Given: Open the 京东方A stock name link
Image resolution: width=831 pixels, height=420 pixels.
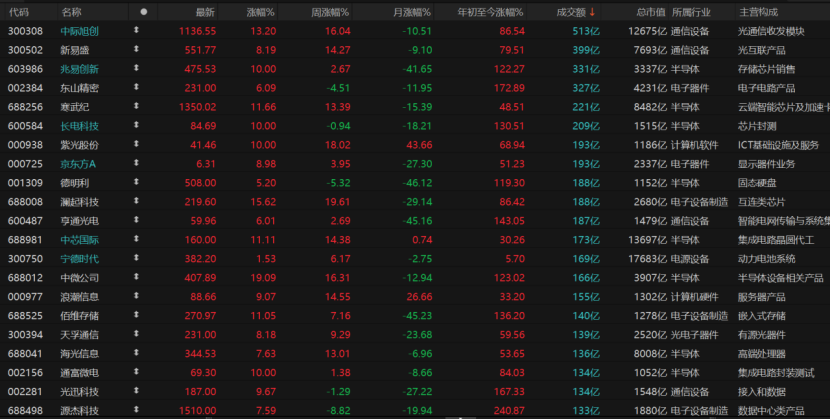Looking at the screenshot, I should (78, 164).
